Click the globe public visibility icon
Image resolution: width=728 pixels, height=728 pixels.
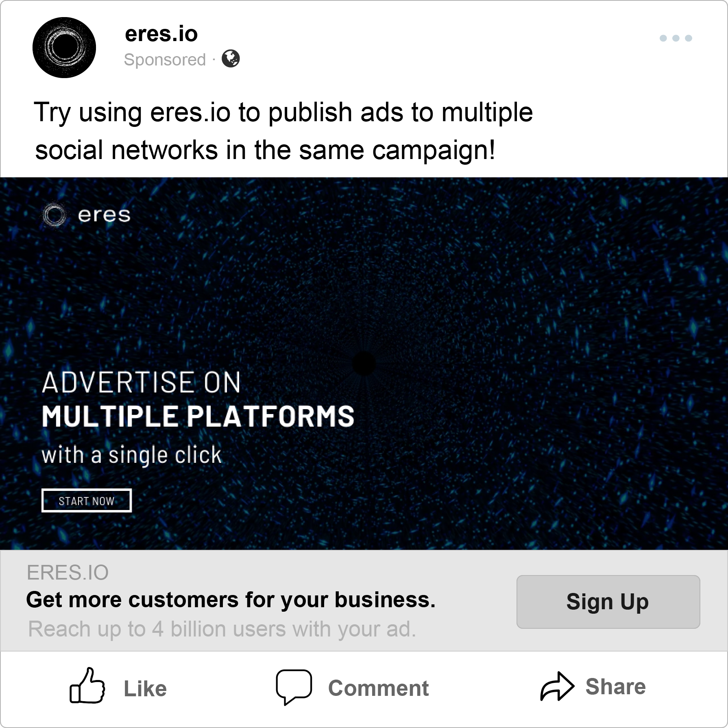coord(231,59)
